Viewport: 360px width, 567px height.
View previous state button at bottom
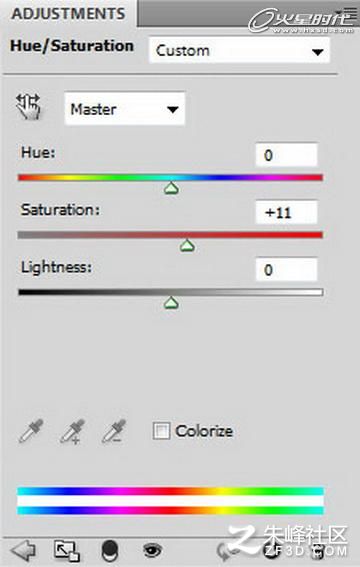click(227, 551)
